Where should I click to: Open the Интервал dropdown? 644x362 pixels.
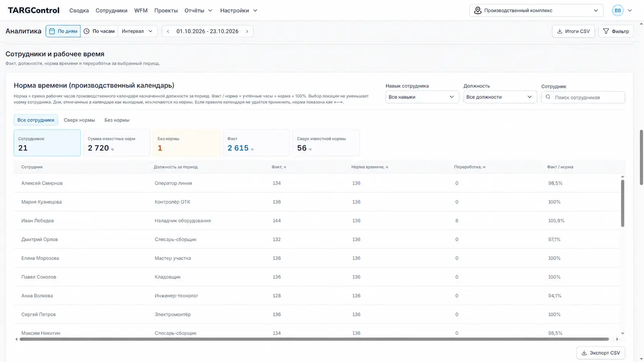(x=137, y=31)
